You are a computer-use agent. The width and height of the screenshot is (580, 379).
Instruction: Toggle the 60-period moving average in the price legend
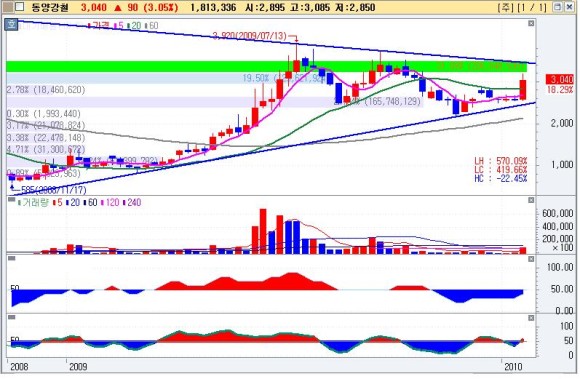point(152,26)
